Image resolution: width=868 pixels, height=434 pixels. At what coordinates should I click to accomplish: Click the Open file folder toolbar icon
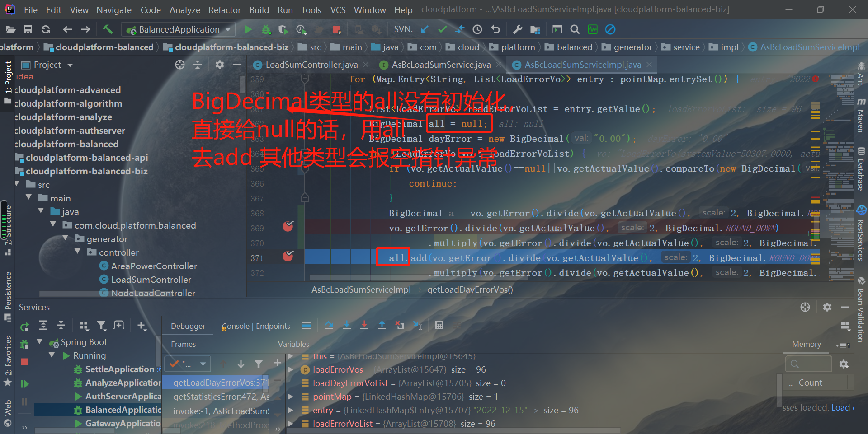[x=11, y=30]
